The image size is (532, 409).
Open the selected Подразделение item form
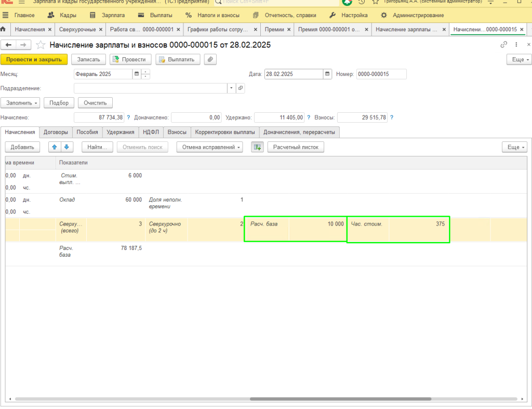pyautogui.click(x=241, y=88)
